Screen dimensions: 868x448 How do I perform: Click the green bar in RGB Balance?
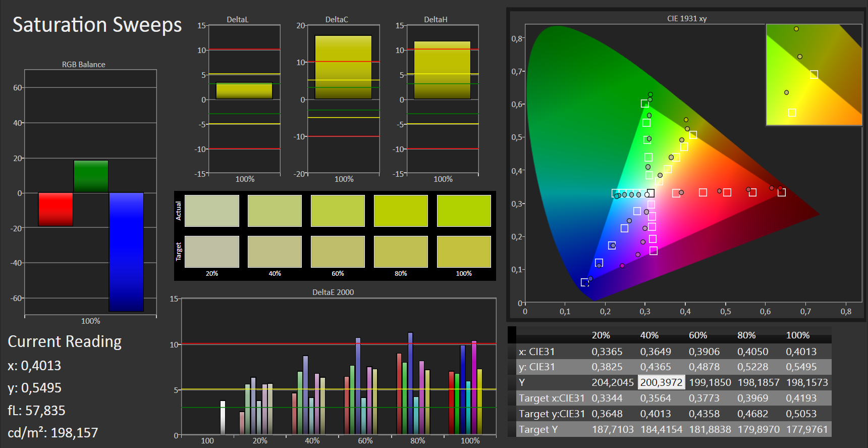(x=91, y=176)
